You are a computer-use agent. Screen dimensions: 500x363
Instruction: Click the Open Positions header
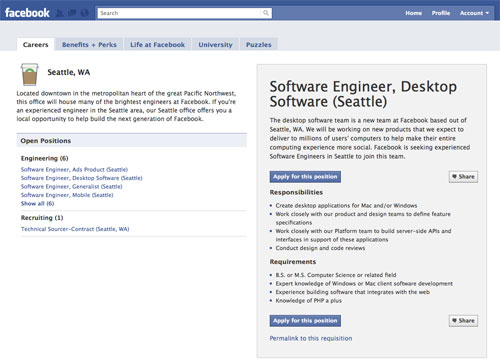[x=131, y=141]
